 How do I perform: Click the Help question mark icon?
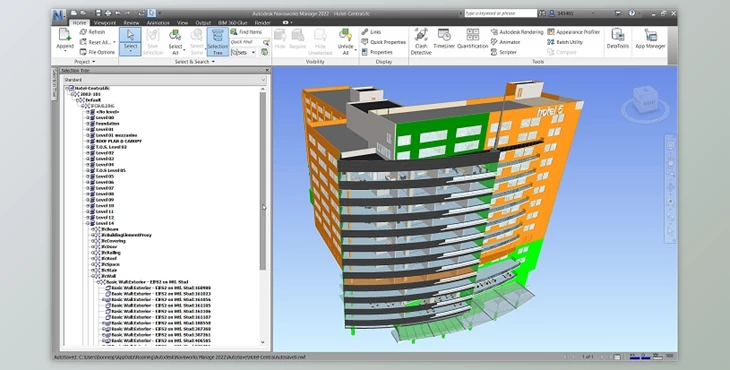tap(632, 13)
